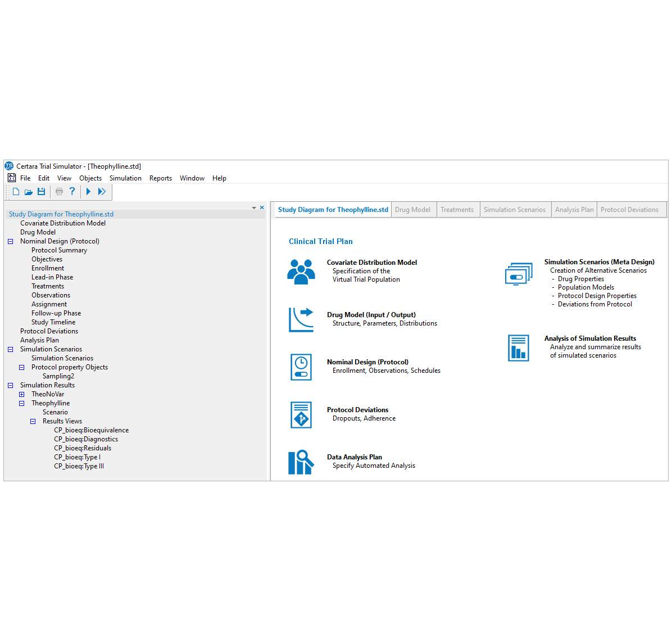
Task: Click the Covariate Distribution Model people icon
Action: coord(301,272)
